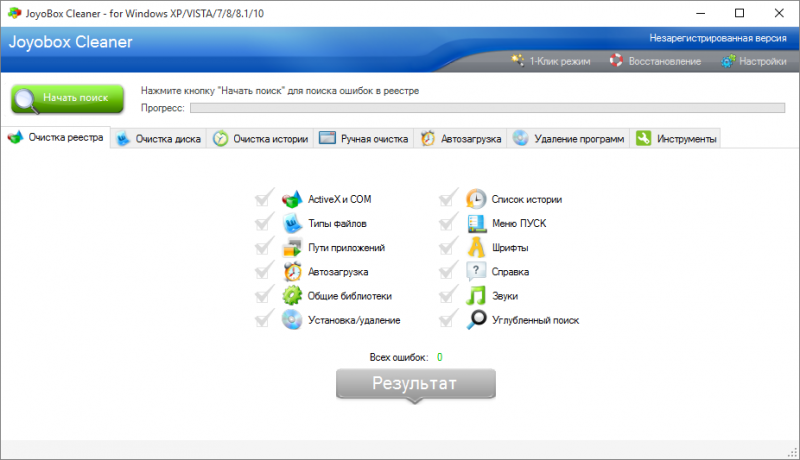Open the Очистка истории tab
The image size is (800, 460).
pyautogui.click(x=260, y=139)
